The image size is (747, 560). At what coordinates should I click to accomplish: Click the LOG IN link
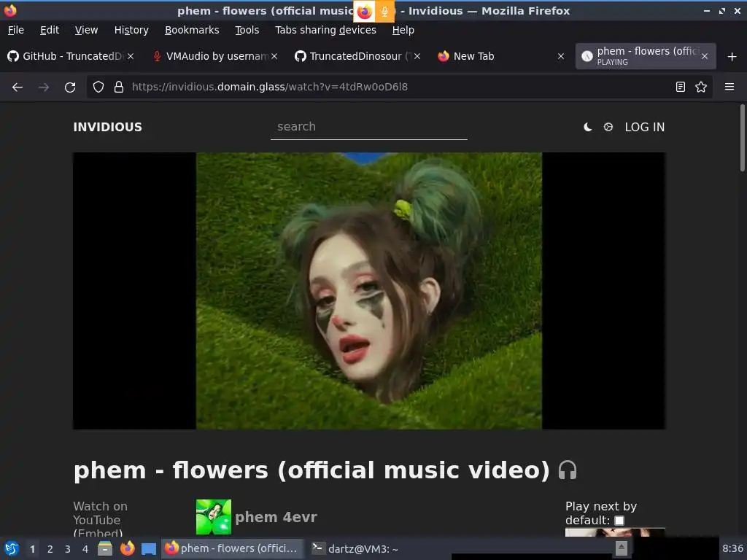coord(645,127)
